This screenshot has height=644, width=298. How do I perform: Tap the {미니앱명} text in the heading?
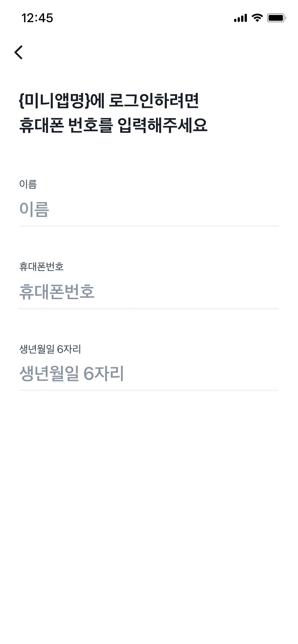[x=54, y=101]
